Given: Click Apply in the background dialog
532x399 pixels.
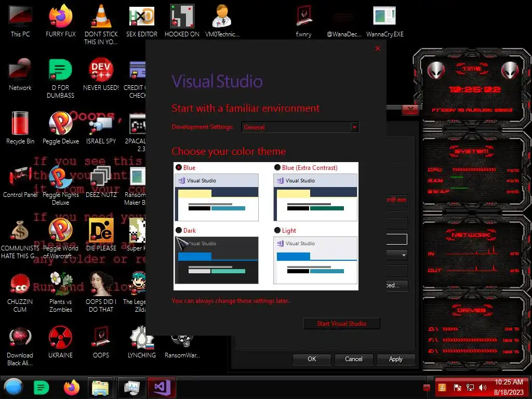Looking at the screenshot, I should pyautogui.click(x=395, y=359).
